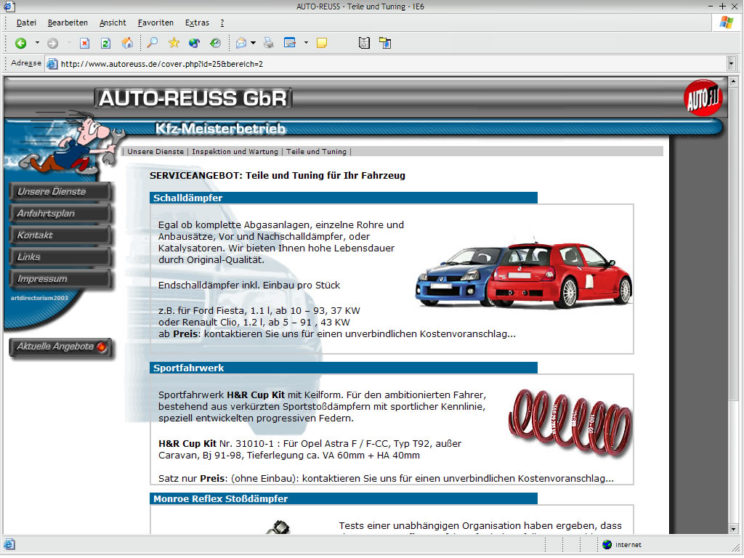Click the IE icon in the title bar
Screen dimensions: 744x558
[9, 7]
